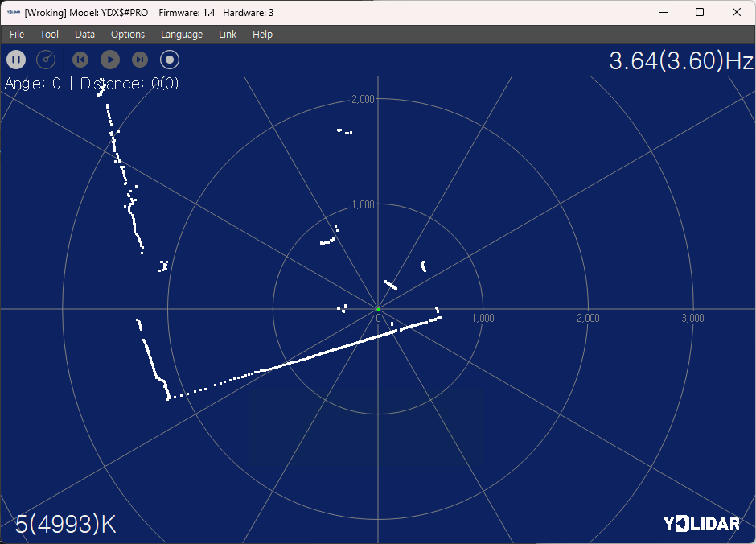Screen dimensions: 756x544
Task: Click the scan frequency gauge icon
Action: click(x=47, y=60)
